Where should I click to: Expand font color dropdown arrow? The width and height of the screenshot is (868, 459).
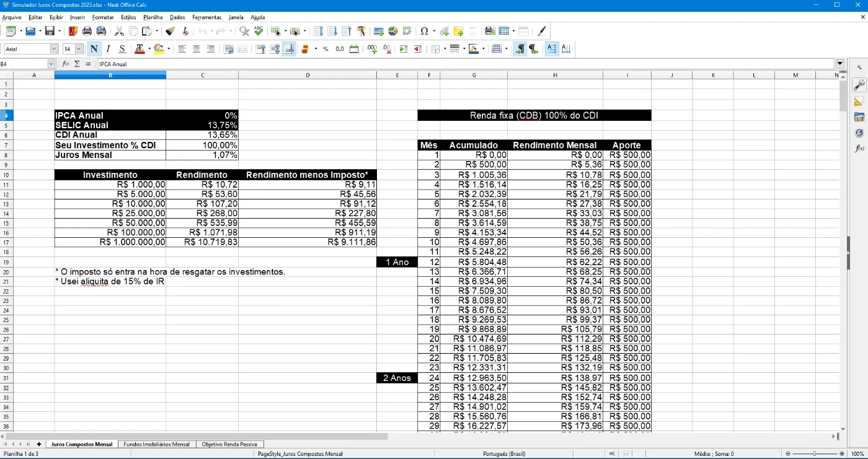click(149, 49)
